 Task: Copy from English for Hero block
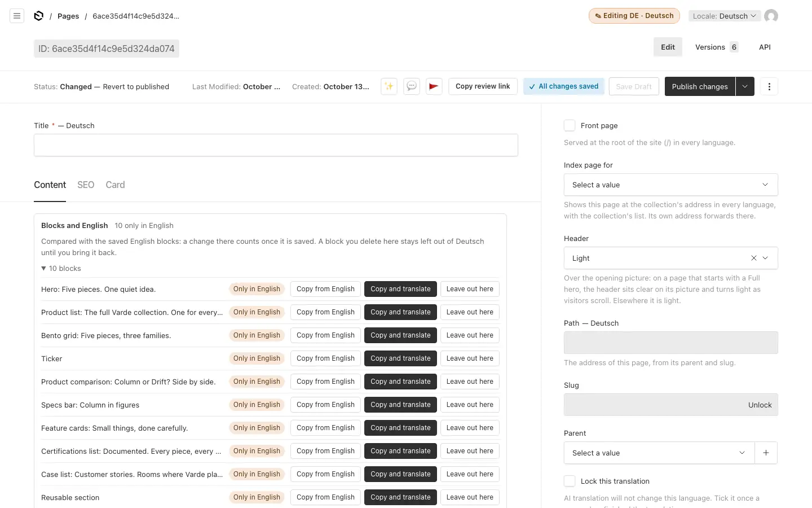pyautogui.click(x=325, y=289)
